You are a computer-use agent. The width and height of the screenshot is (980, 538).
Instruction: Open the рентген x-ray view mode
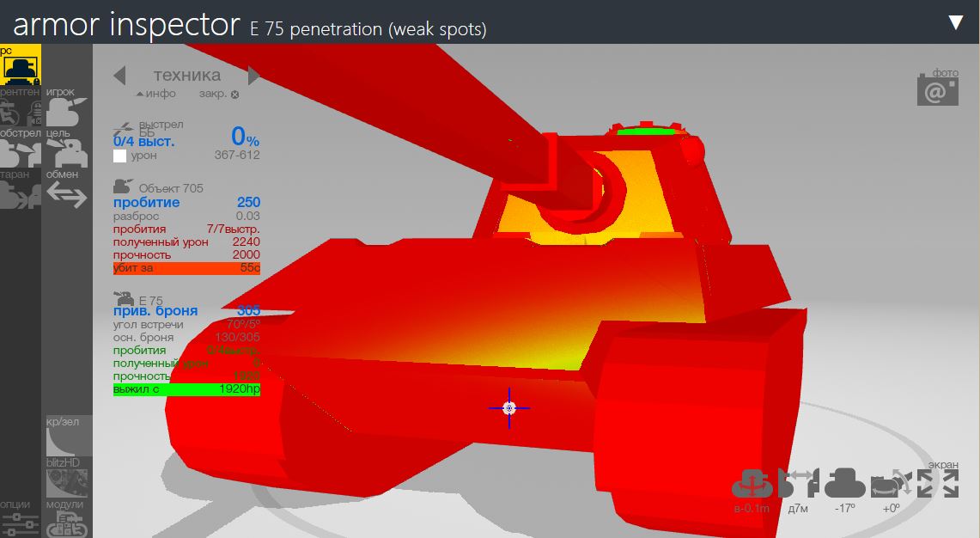tap(21, 107)
